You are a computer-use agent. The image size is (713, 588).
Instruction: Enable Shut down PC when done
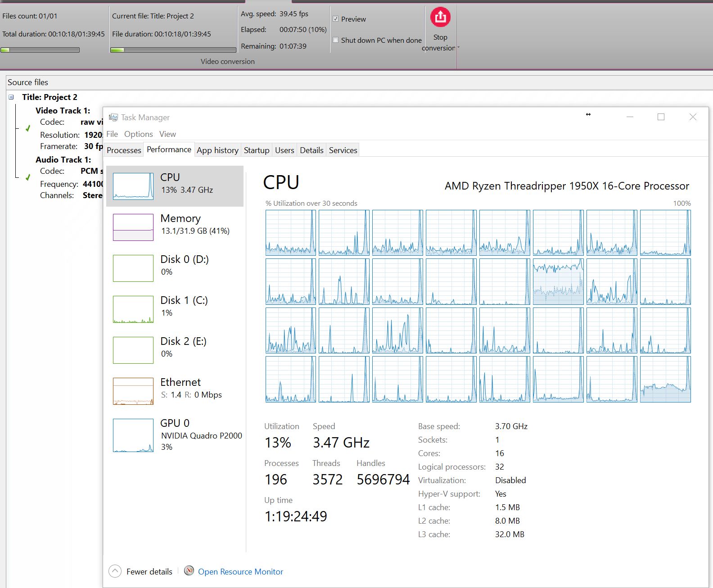point(335,40)
